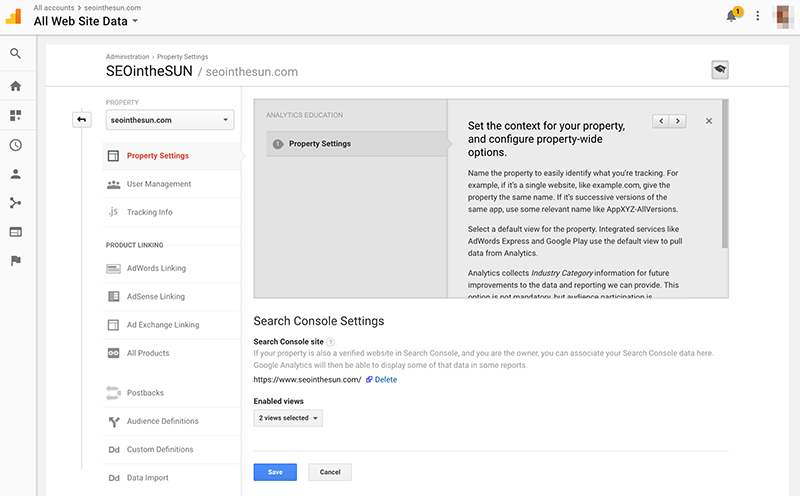This screenshot has height=496, width=800.
Task: Click the PRODUCT LINKING section label
Action: [x=135, y=245]
